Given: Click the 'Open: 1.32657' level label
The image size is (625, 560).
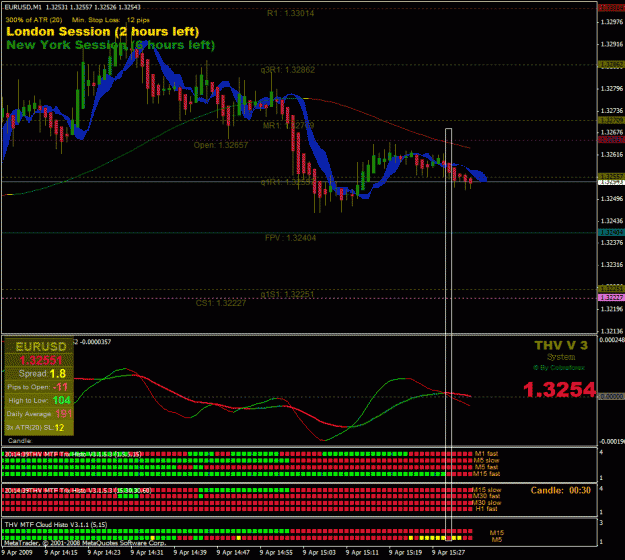Looking at the screenshot, I should coord(220,145).
